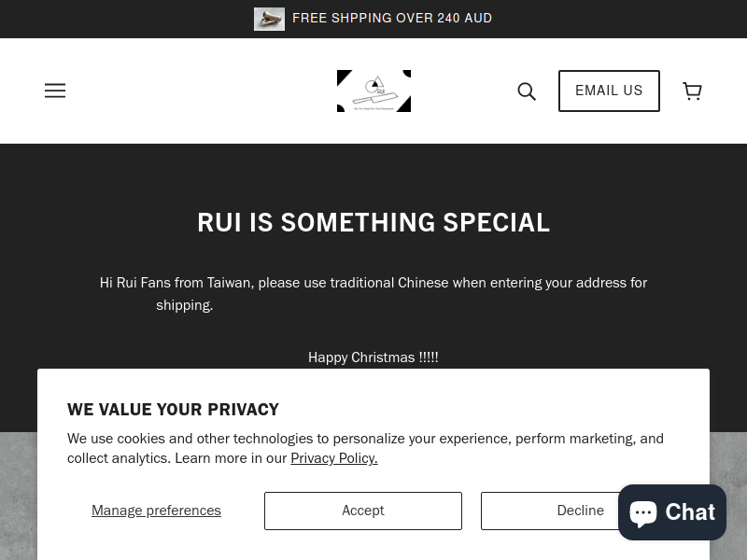
Task: Click the Chat label in Shopify chat
Action: coord(690,512)
